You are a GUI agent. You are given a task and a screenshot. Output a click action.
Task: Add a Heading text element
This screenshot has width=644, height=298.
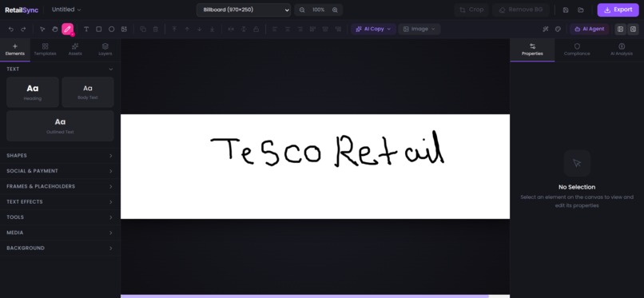click(33, 92)
